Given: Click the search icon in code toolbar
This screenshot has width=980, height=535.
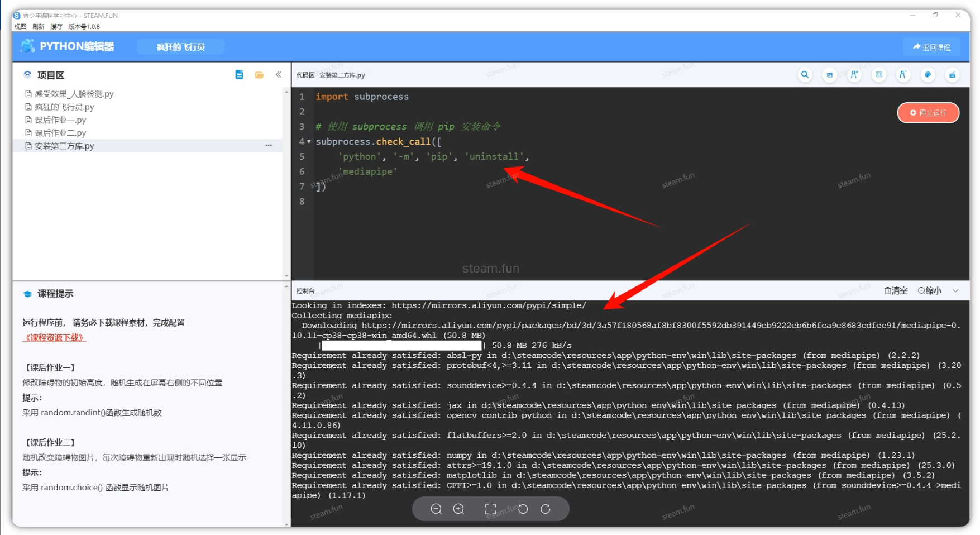Looking at the screenshot, I should click(805, 75).
